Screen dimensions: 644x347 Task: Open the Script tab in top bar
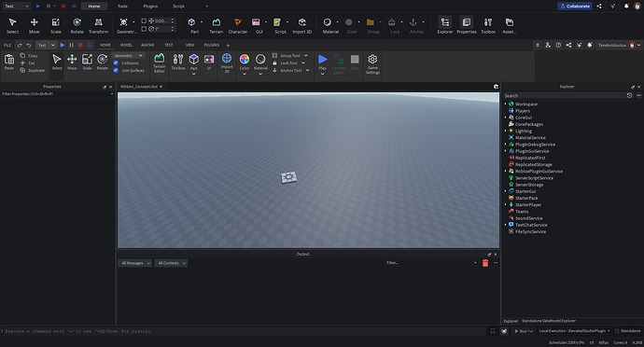[178, 7]
